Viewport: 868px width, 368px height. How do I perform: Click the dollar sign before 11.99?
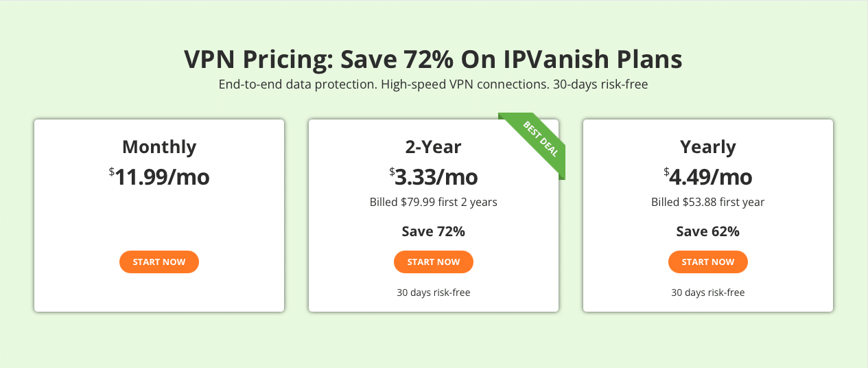[112, 172]
